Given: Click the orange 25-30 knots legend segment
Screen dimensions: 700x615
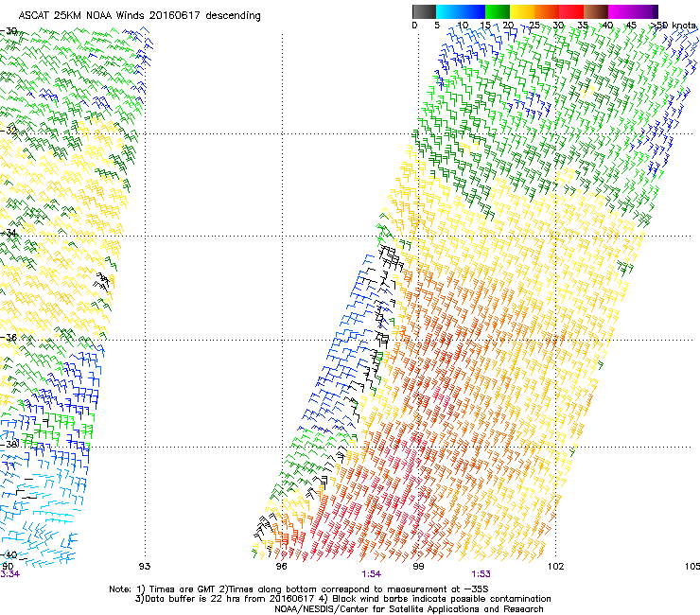Looking at the screenshot, I should [547, 11].
